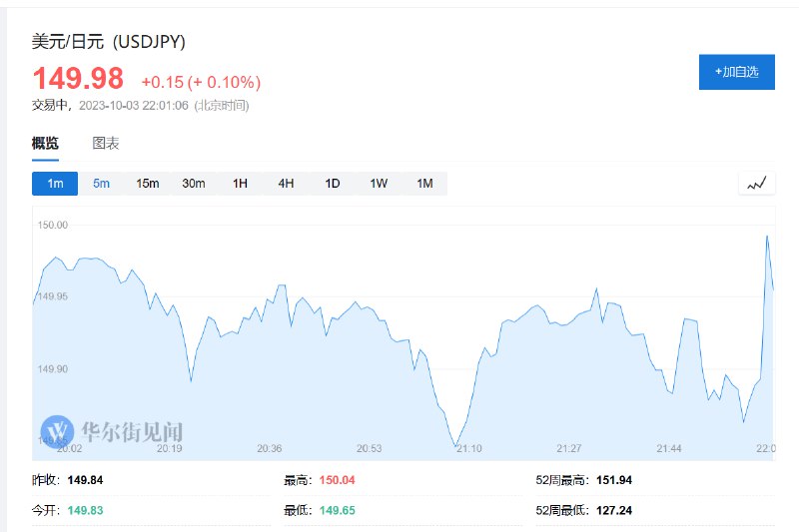This screenshot has width=799, height=532.
Task: Click the 52周最高 value 151.94
Action: pyautogui.click(x=614, y=480)
